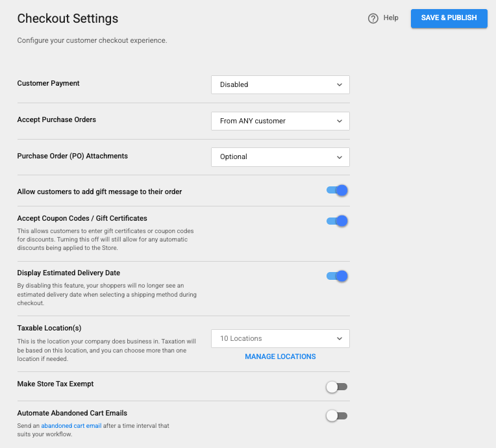Click the Accept Purchase Orders label

[56, 119]
